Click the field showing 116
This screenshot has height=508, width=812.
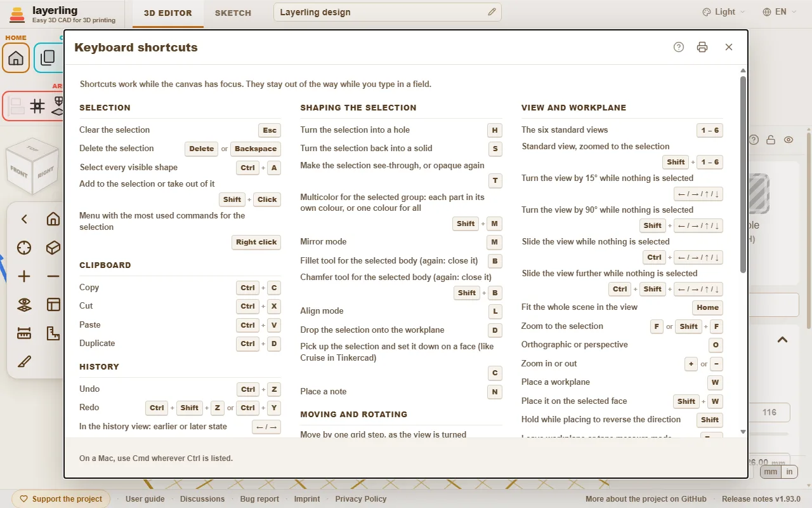pyautogui.click(x=769, y=412)
